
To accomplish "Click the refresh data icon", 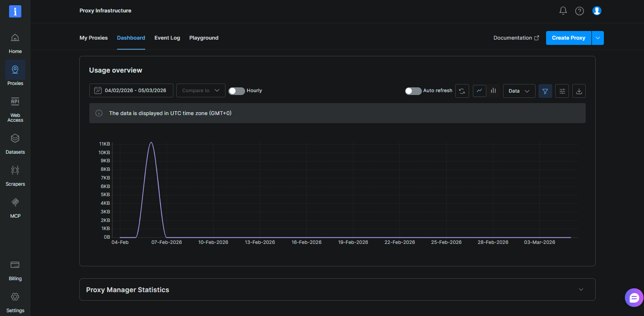I will tap(462, 91).
